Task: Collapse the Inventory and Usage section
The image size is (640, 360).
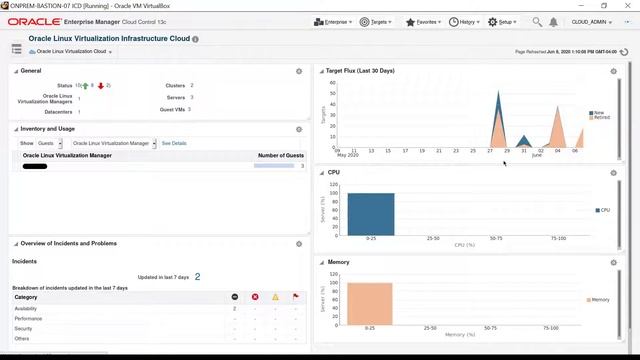Action: click(x=16, y=129)
